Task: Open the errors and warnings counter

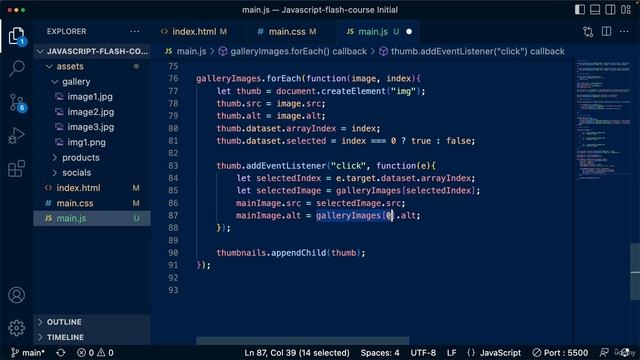Action: point(95,353)
